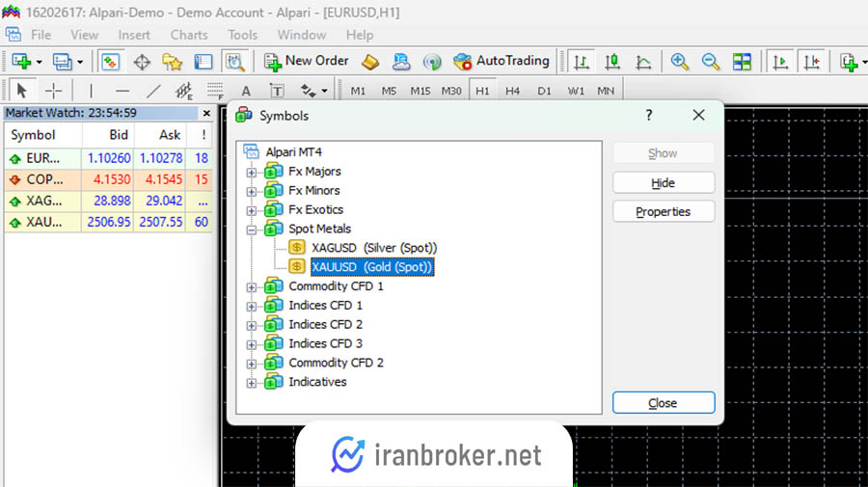The image size is (868, 487).
Task: Select the H4 timeframe
Action: point(513,91)
